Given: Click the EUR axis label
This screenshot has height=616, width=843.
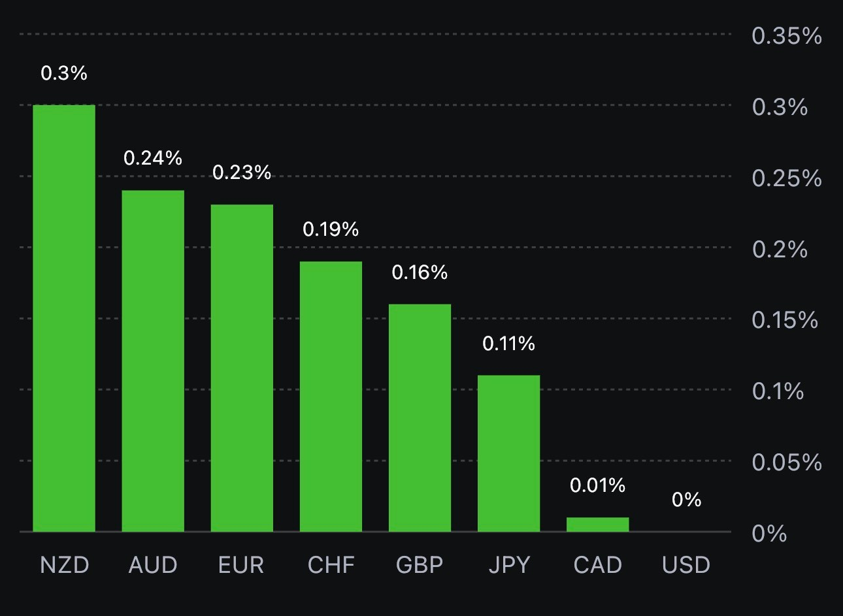Looking at the screenshot, I should pyautogui.click(x=242, y=565).
